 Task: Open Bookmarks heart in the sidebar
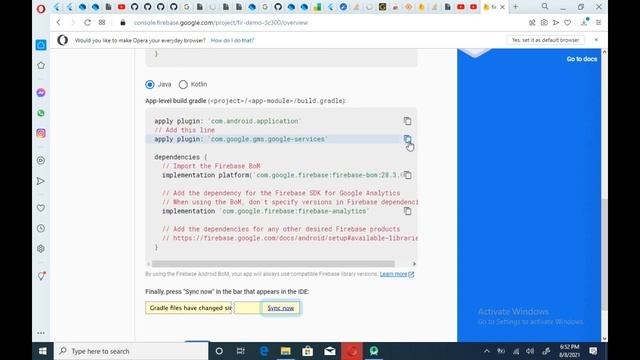[41, 208]
